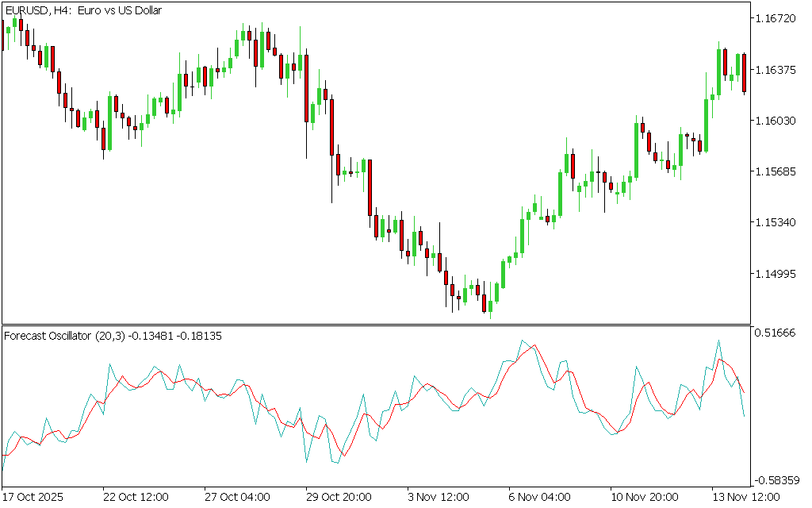The height and width of the screenshot is (508, 812).
Task: Click the 1.15685 price axis label
Action: (x=779, y=171)
